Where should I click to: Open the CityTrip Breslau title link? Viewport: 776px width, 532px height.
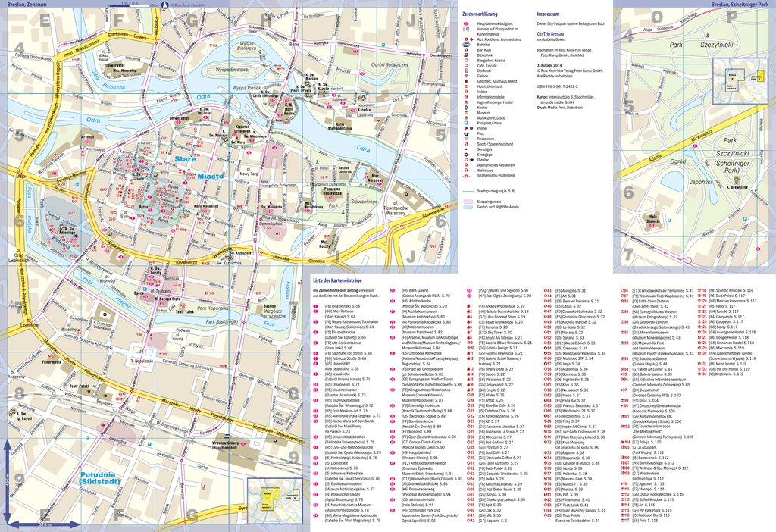[552, 34]
